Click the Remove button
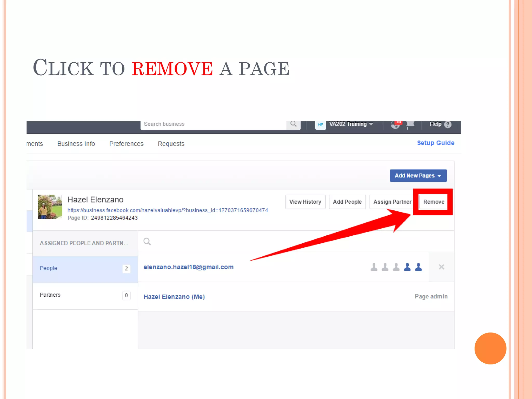Screen dimensions: 532x399 [434, 202]
